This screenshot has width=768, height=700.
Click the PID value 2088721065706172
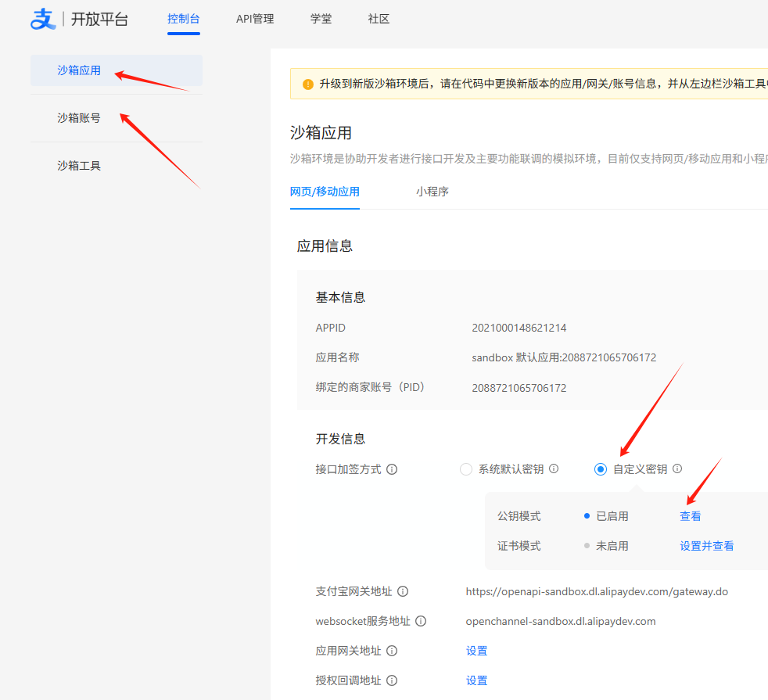click(x=519, y=388)
